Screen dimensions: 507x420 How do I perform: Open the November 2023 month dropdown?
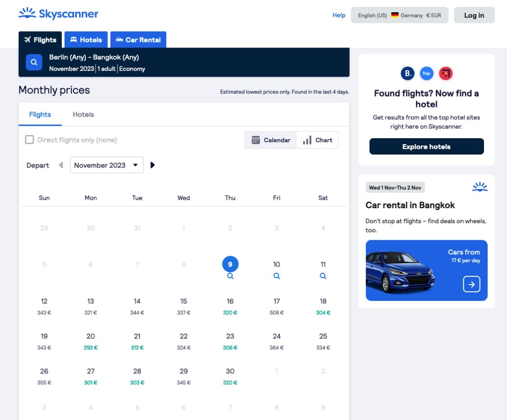point(107,165)
